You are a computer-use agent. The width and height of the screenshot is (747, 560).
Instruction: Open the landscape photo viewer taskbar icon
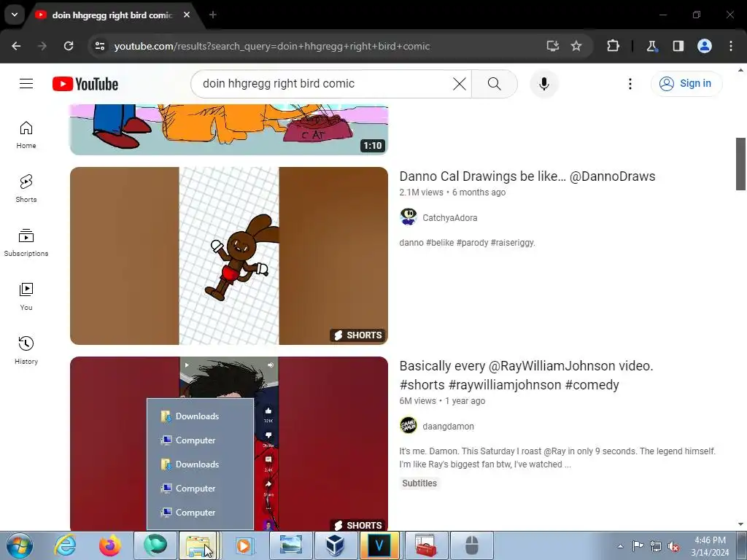[290, 545]
